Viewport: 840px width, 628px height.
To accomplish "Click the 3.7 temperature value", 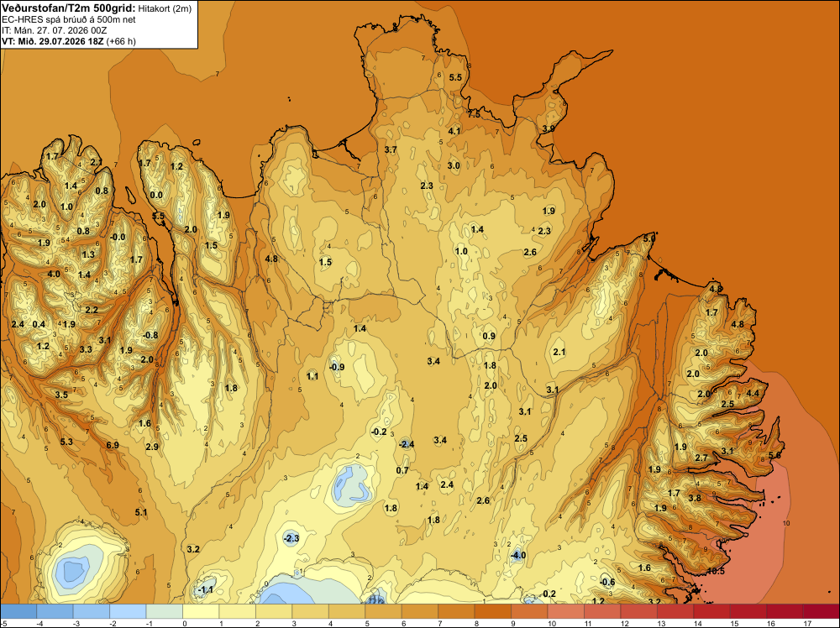I will point(391,149).
